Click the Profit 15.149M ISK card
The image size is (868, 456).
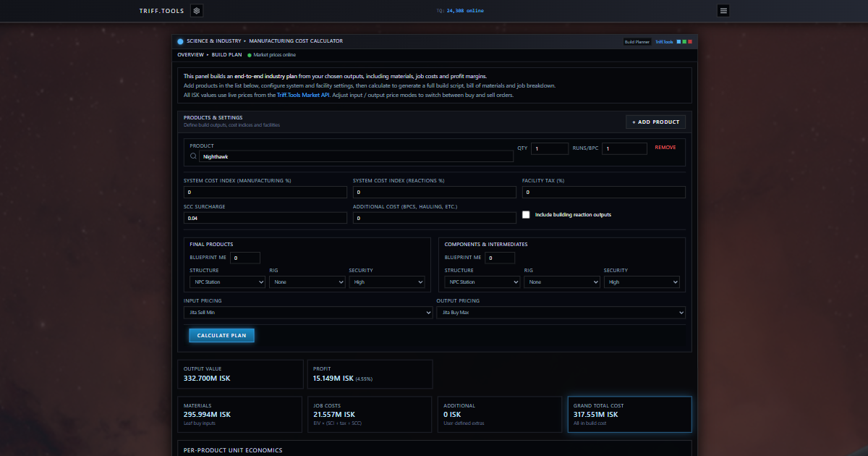click(x=370, y=374)
